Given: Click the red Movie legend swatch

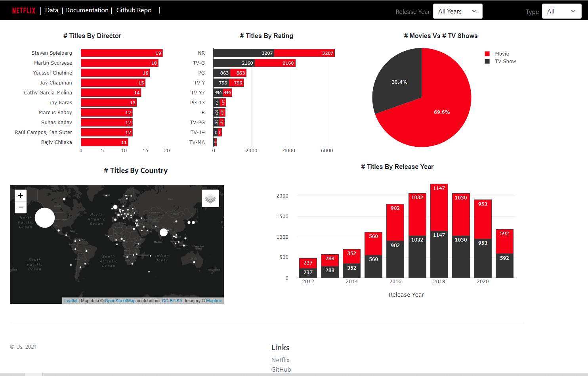Looking at the screenshot, I should click(487, 54).
